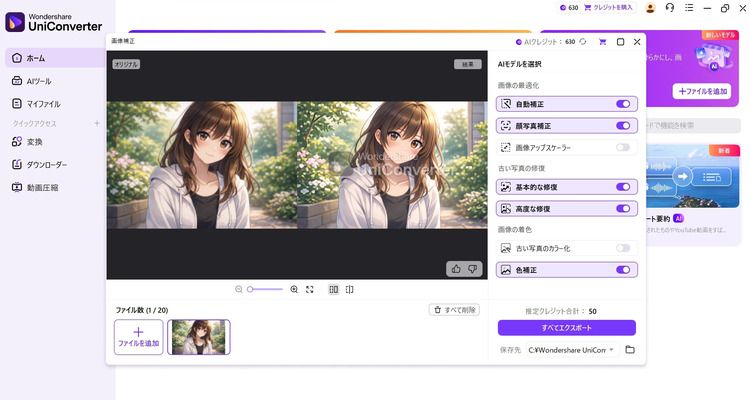Select split-slider comparison view
The image size is (750, 400).
pos(350,289)
